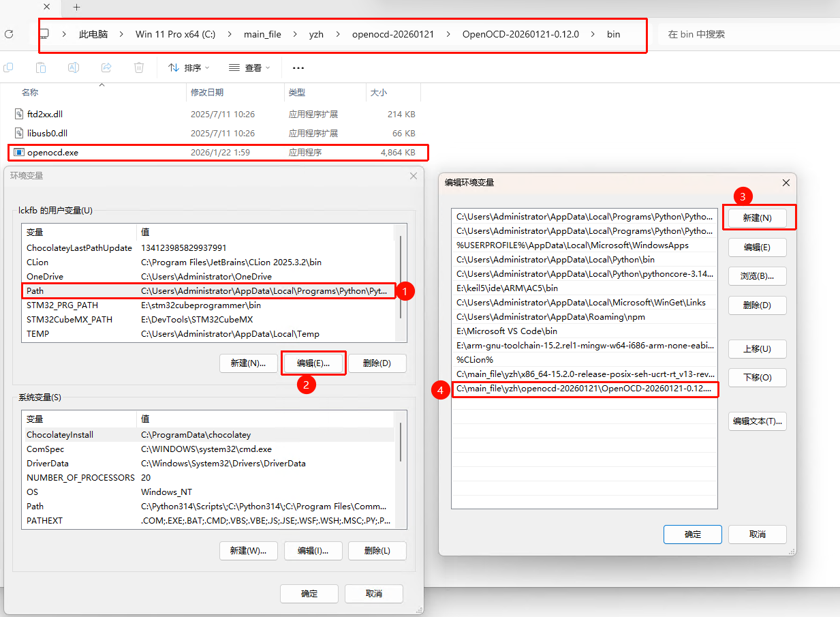
Task: Click 浏览(B)... in edit variable dialog
Action: pyautogui.click(x=757, y=276)
